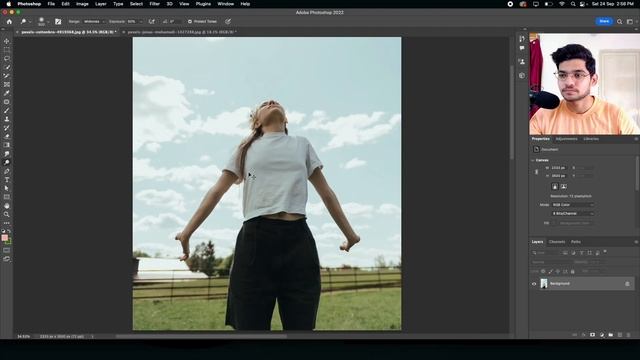Select the Brush tool

point(7,111)
